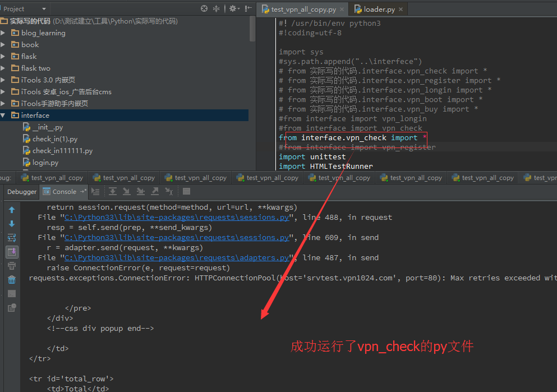Image resolution: width=557 pixels, height=392 pixels.
Task: Toggle soft-wrap in the console gutter
Action: [12, 238]
